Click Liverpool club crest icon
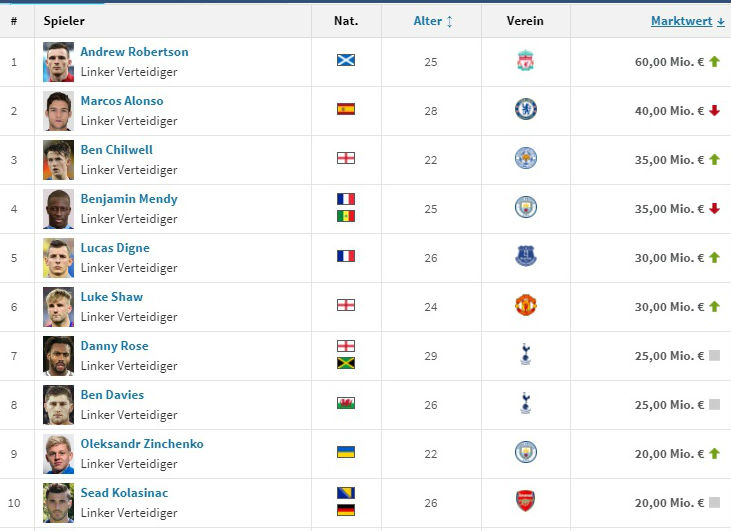Screen dimensions: 731x531 (525, 62)
